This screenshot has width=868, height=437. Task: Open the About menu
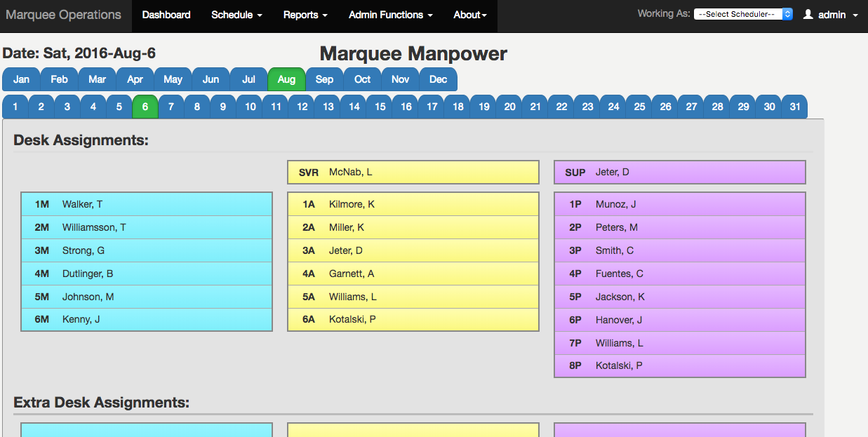tap(470, 15)
